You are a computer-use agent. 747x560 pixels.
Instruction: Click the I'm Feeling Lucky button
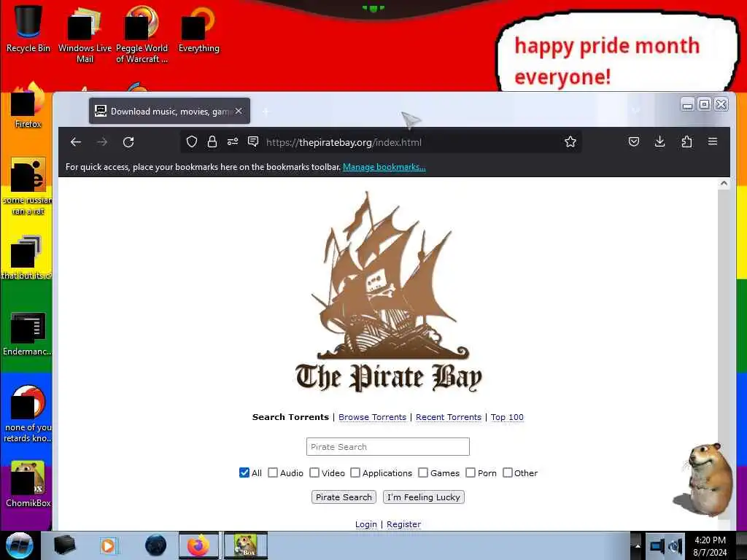[424, 497]
